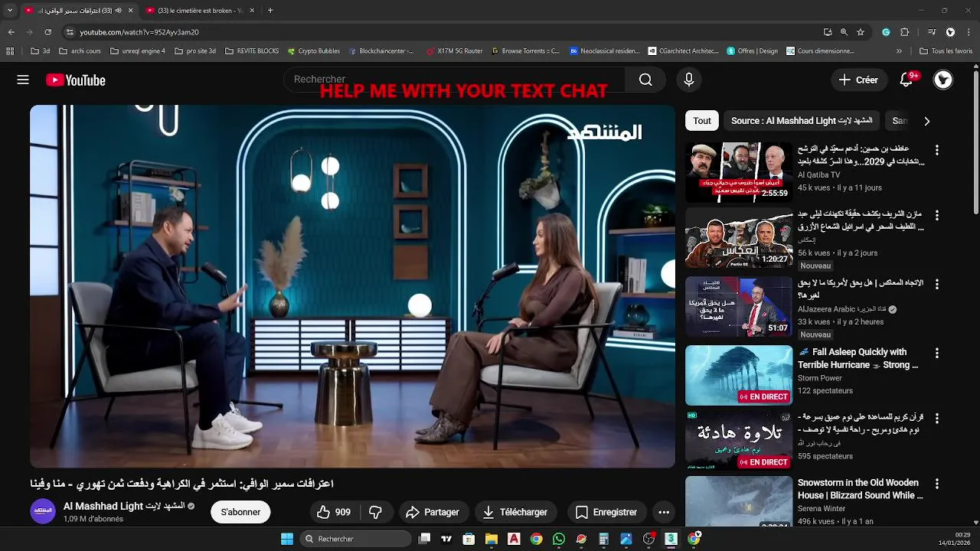Screen dimensions: 980x551
Task: Open more actions ellipsis below video
Action: [664, 512]
